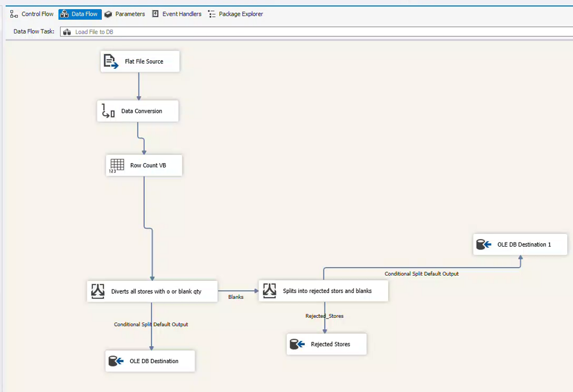Click the Rejected Stores destination icon
The width and height of the screenshot is (573, 392).
297,344
